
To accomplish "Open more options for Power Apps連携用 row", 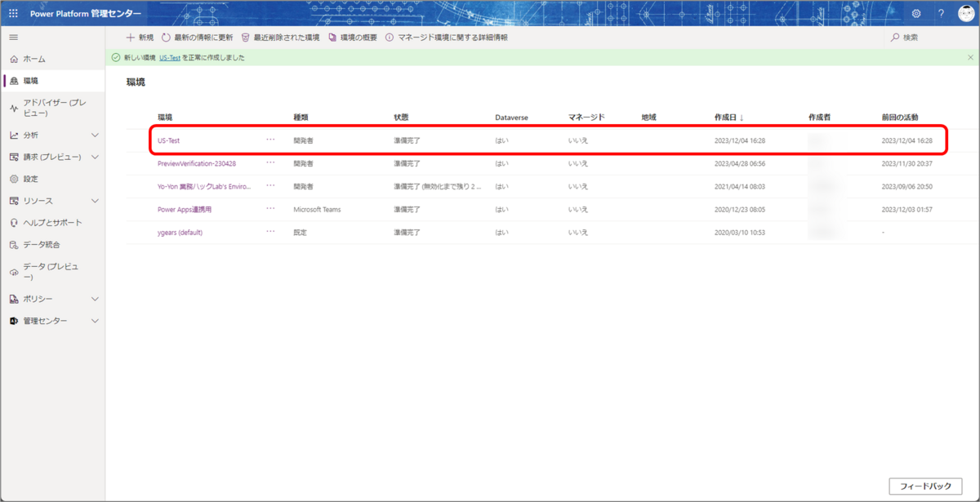I will coord(270,208).
